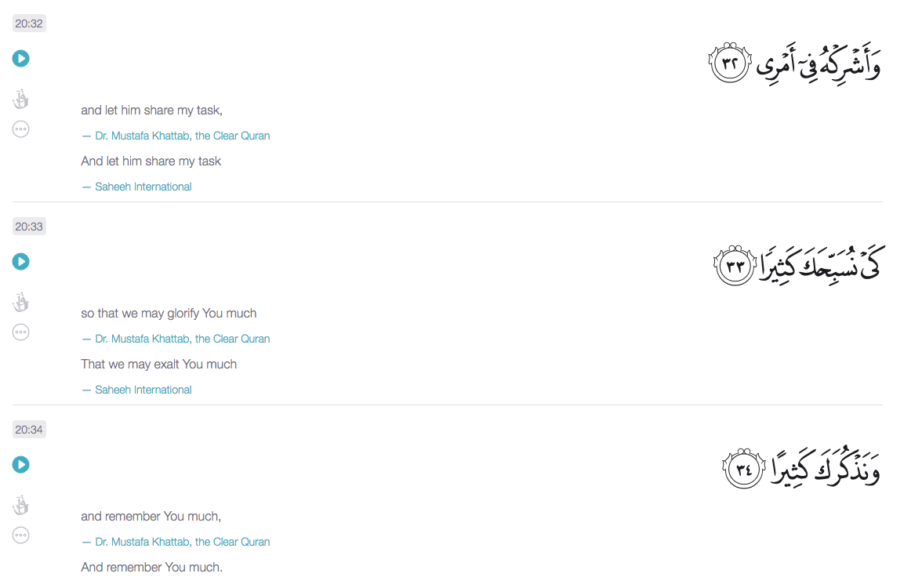Open Saheeh International link under verse 20:33
The image size is (922, 588).
click(x=143, y=390)
